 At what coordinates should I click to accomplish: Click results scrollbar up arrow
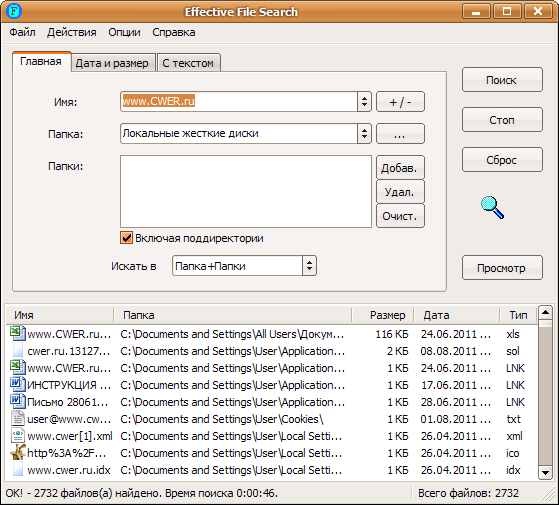click(x=545, y=313)
